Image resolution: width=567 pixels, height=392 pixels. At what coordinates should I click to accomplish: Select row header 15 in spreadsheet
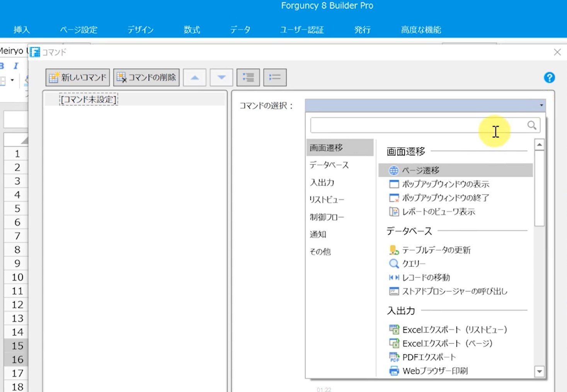(16, 346)
